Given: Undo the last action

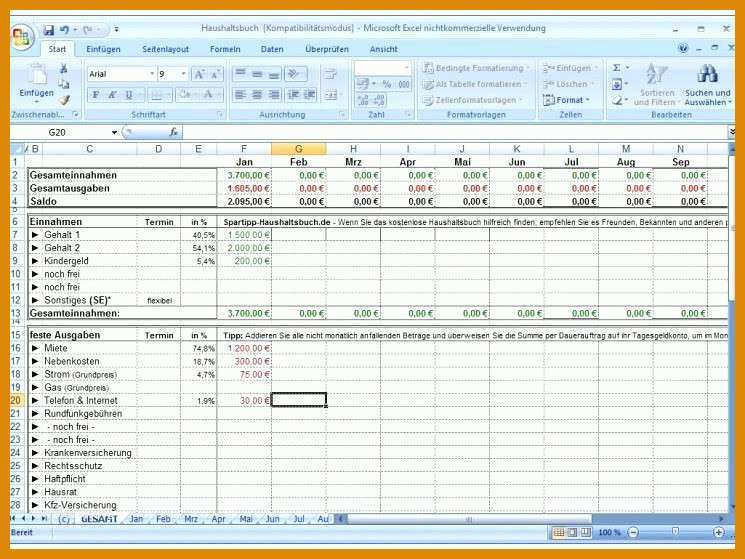Looking at the screenshot, I should coord(65,30).
